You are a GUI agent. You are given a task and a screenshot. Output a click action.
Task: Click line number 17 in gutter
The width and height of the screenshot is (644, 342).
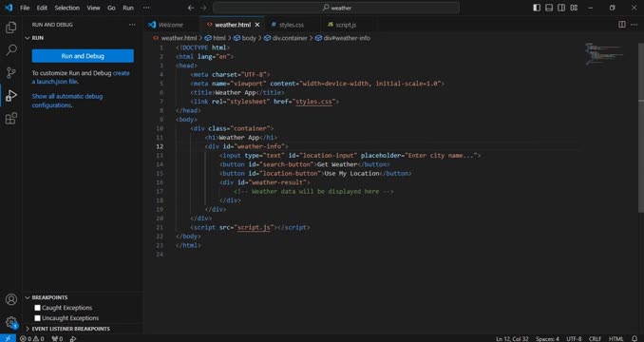[x=160, y=191]
